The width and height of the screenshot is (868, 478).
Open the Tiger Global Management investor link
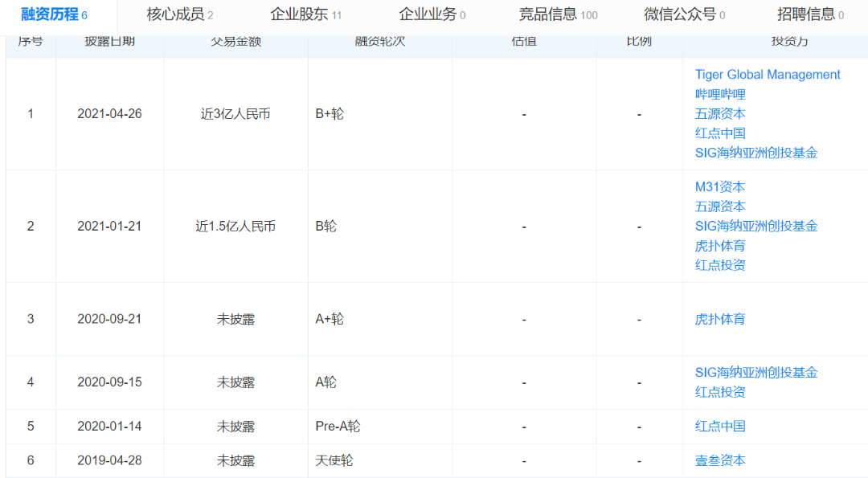(768, 75)
